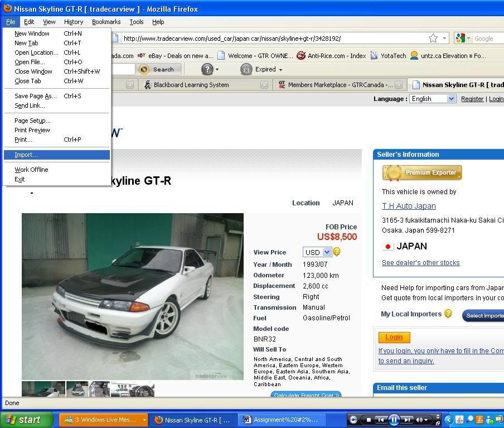Viewport: 504px width, 428px height.
Task: Open See dealer's other stocks link
Action: 420,263
